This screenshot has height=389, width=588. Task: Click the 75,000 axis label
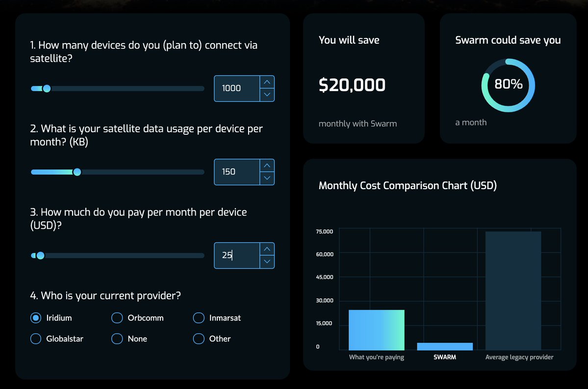tap(324, 232)
